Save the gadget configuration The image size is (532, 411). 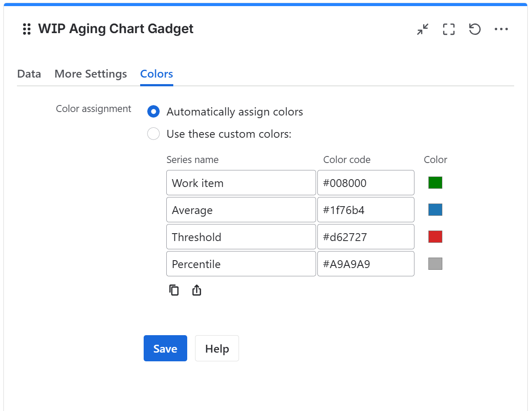[x=165, y=348]
